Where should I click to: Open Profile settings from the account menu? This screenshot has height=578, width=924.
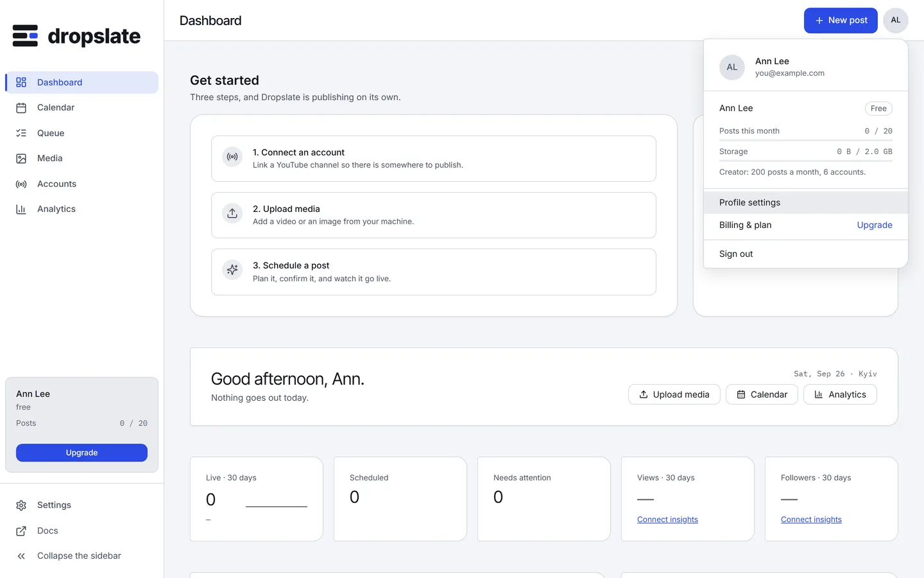[806, 202]
